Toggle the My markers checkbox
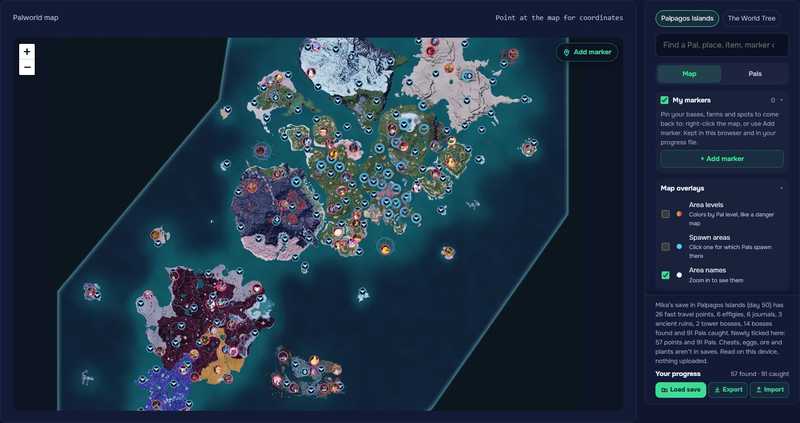 pyautogui.click(x=664, y=100)
